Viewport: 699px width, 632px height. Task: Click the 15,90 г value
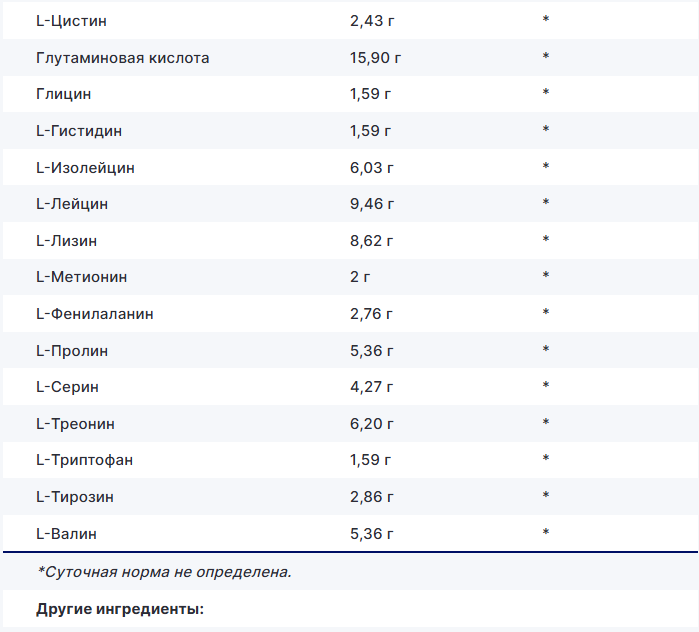click(375, 58)
